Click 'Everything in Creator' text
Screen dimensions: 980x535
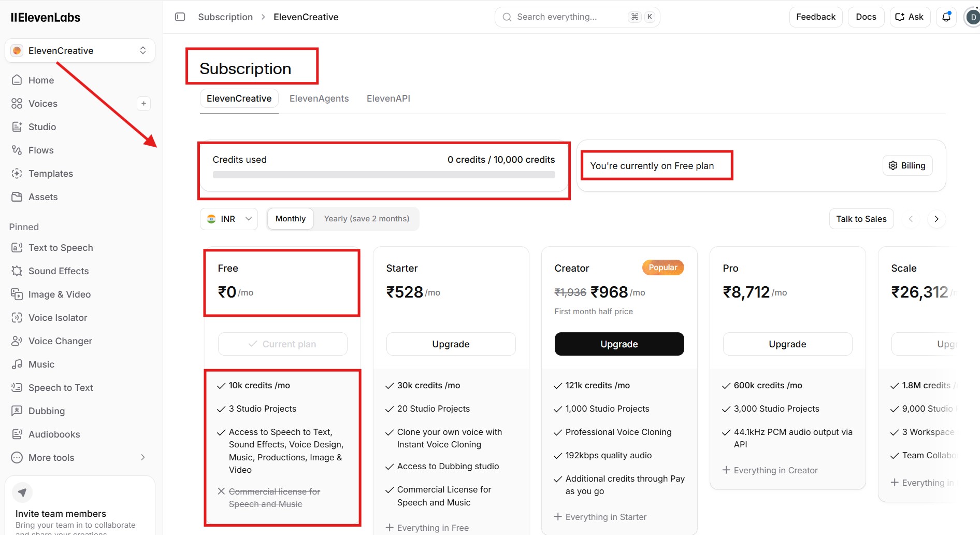point(776,470)
